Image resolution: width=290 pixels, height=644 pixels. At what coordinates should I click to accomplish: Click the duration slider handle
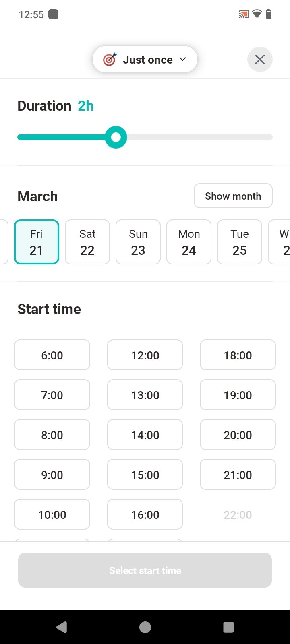tap(116, 137)
